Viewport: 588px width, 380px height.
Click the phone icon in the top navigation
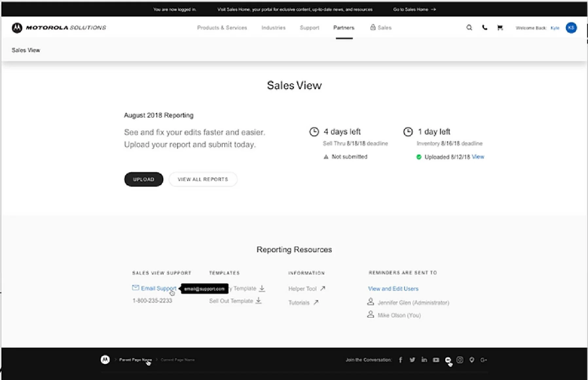(485, 28)
